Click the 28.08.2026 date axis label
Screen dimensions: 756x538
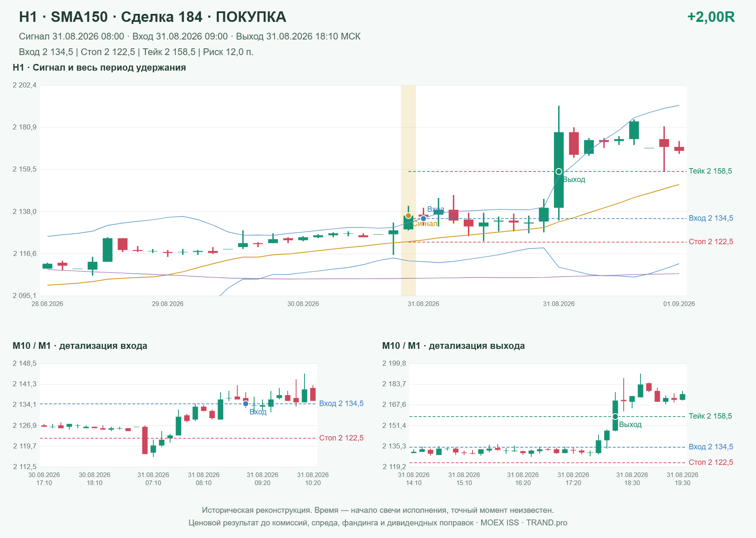47,304
